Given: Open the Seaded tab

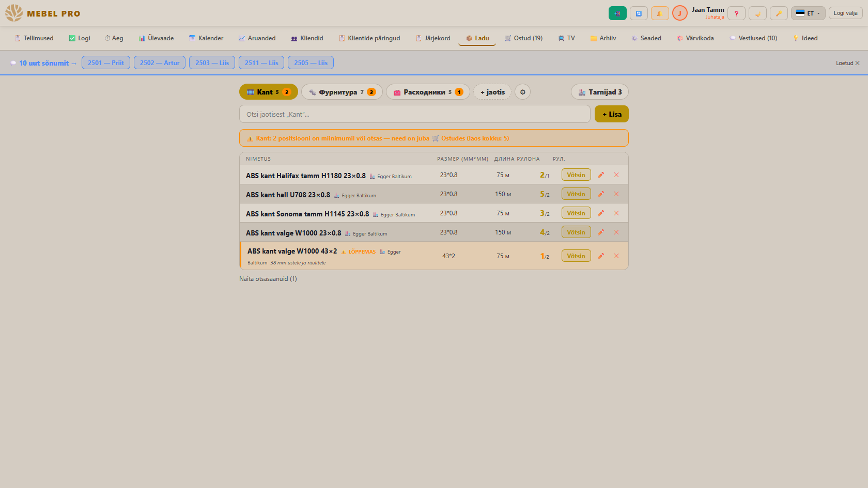Looking at the screenshot, I should click(x=646, y=38).
